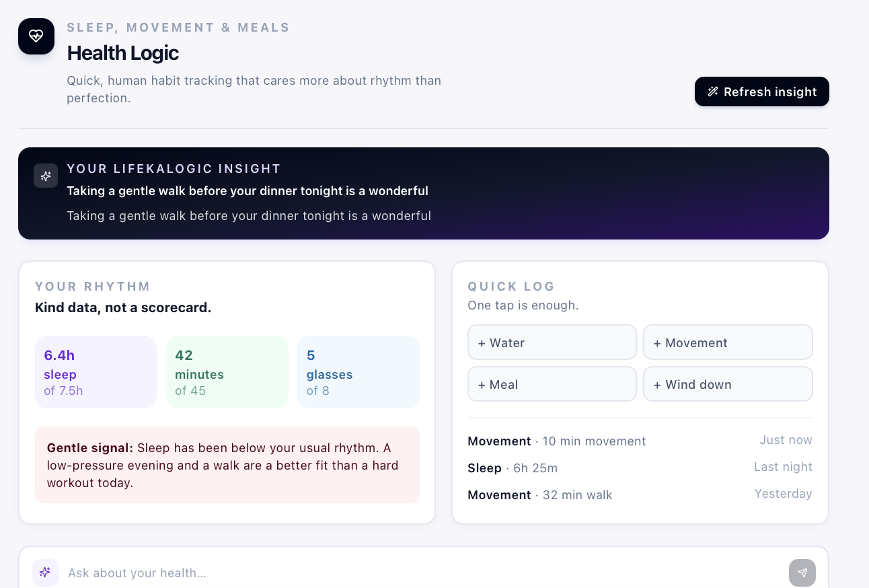The width and height of the screenshot is (869, 588).
Task: Click the purple sparkle icon beside the ask field
Action: 45,573
